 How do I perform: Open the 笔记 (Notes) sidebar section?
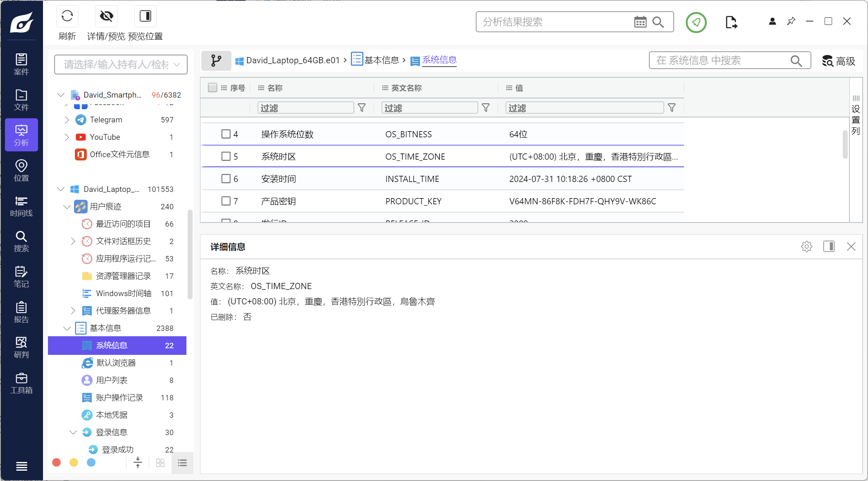click(21, 277)
